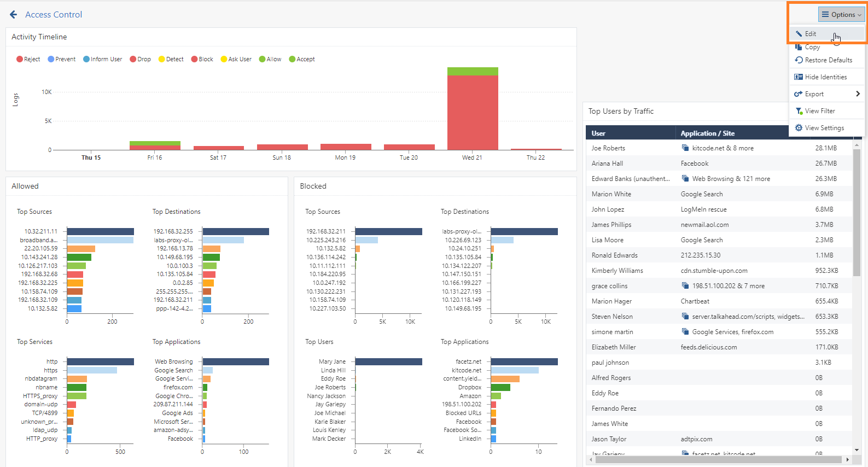Click the Export share icon
The height and width of the screenshot is (467, 868).
tap(799, 94)
